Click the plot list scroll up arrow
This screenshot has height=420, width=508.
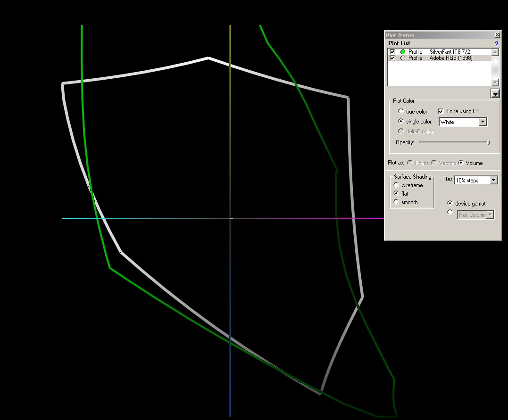point(495,52)
